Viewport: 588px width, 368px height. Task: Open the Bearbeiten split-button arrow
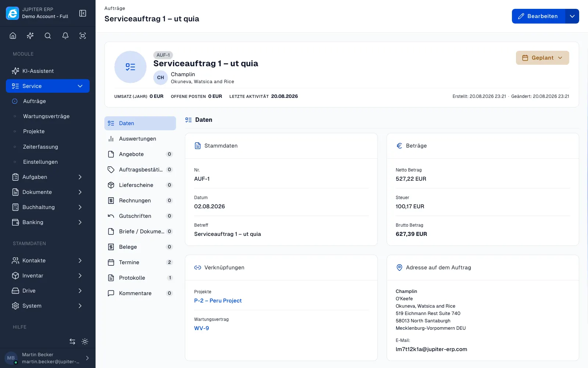click(x=572, y=16)
